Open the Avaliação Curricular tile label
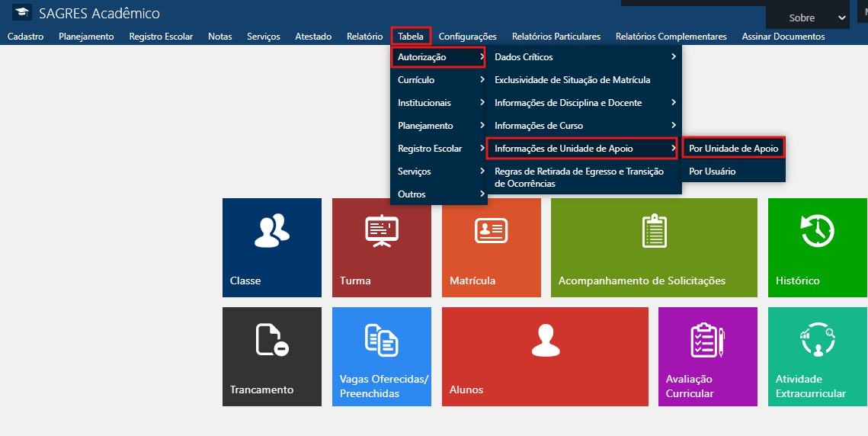This screenshot has width=868, height=436. point(689,386)
